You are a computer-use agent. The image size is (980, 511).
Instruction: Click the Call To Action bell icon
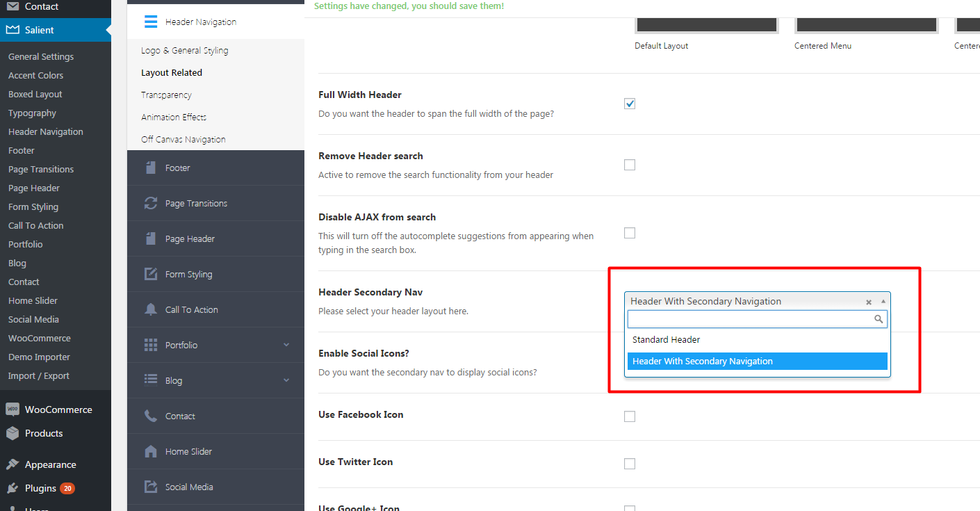[x=150, y=309]
